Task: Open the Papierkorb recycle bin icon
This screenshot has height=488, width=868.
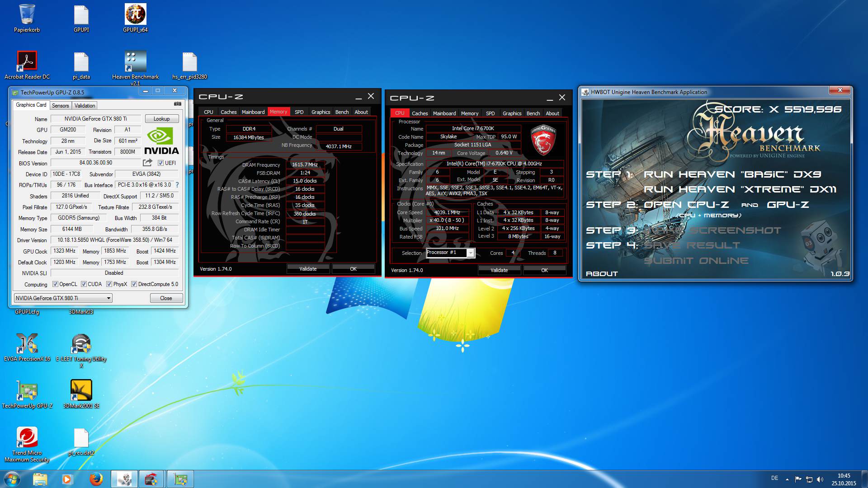Action: point(27,18)
